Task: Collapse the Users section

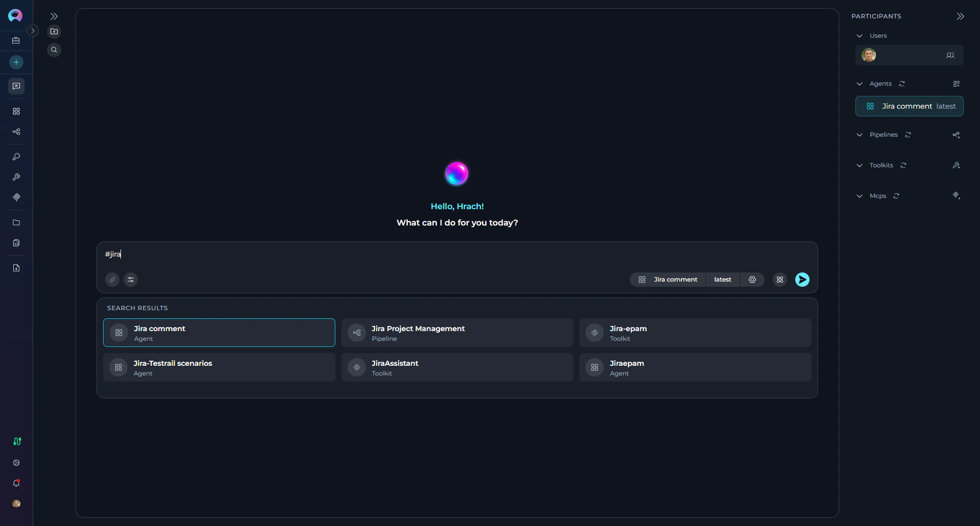Action: tap(859, 36)
